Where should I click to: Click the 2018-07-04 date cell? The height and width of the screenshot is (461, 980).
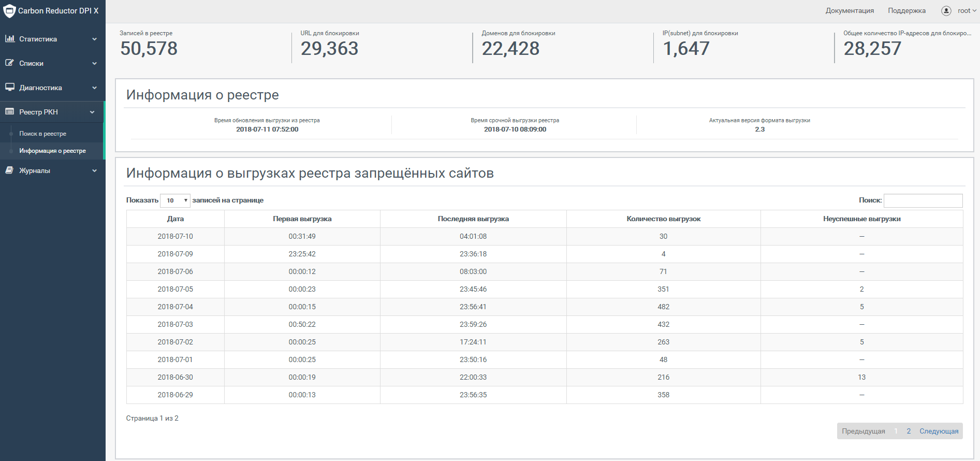point(175,307)
